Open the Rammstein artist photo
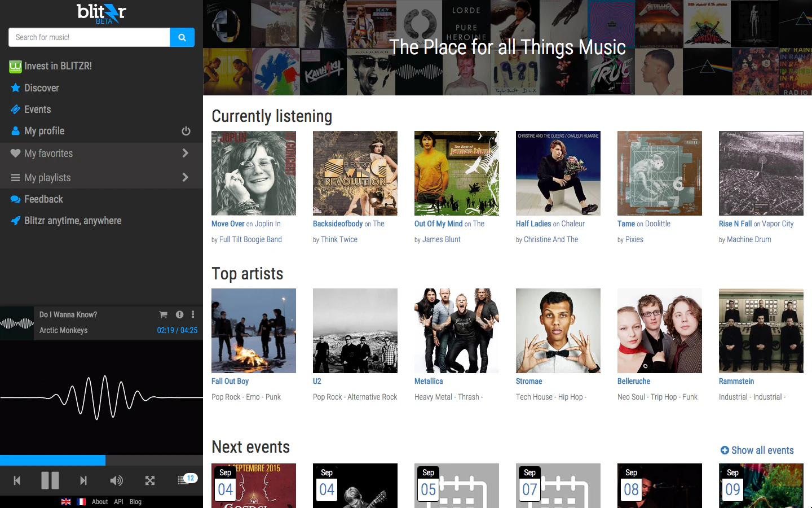This screenshot has width=812, height=508. 761,331
